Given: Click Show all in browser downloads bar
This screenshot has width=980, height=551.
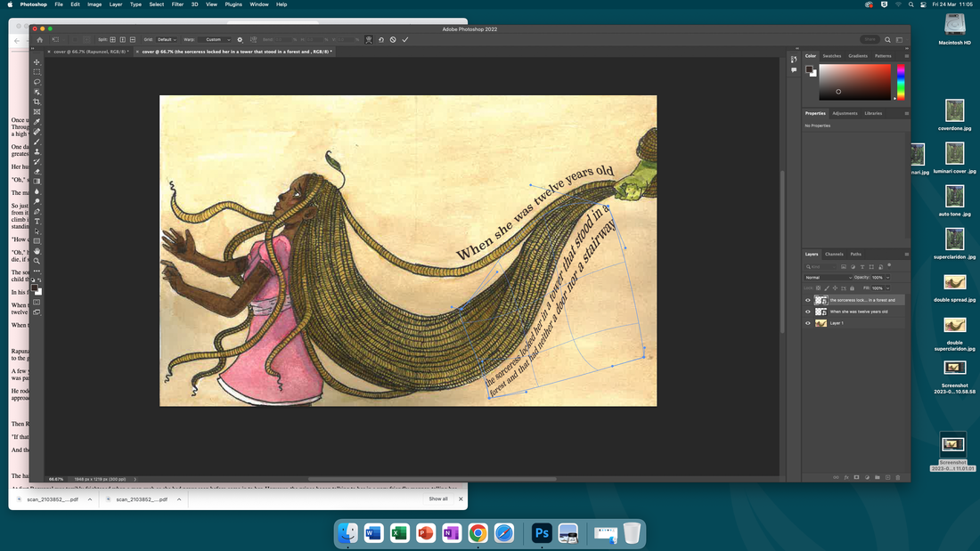Looking at the screenshot, I should [438, 498].
